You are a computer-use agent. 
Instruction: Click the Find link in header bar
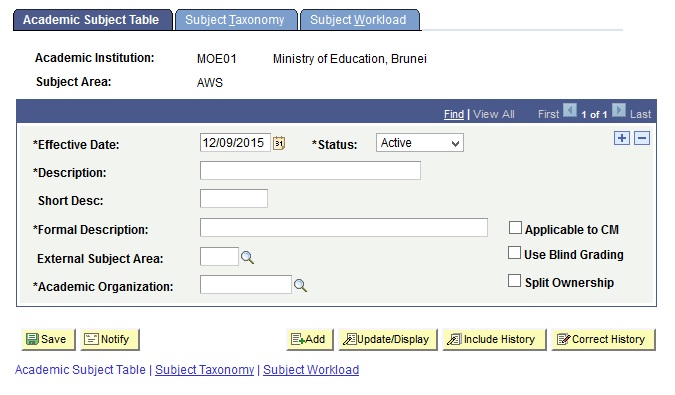tap(454, 114)
